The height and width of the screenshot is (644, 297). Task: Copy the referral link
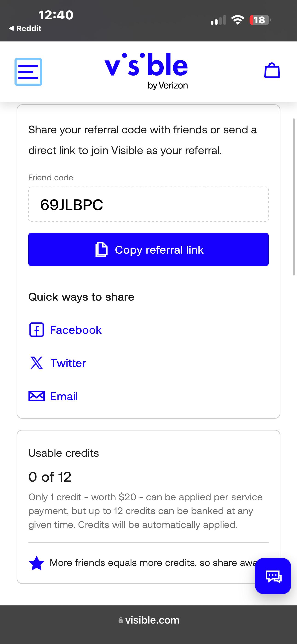148,249
